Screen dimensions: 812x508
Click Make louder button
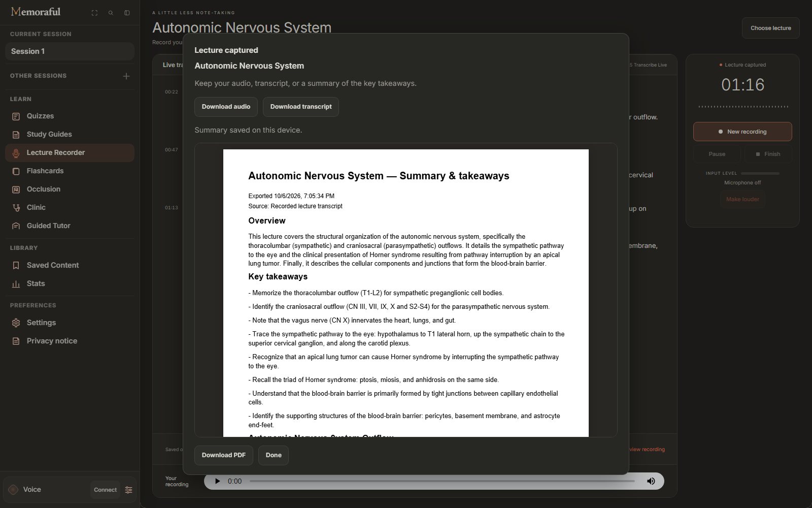click(742, 199)
